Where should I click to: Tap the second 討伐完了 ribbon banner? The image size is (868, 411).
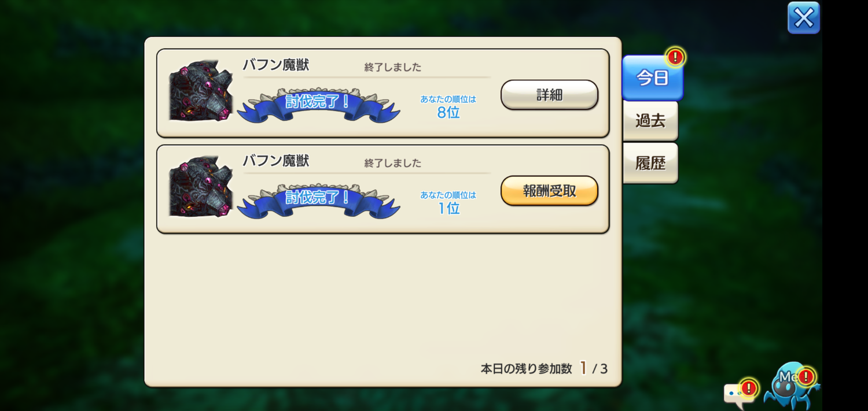pyautogui.click(x=318, y=201)
